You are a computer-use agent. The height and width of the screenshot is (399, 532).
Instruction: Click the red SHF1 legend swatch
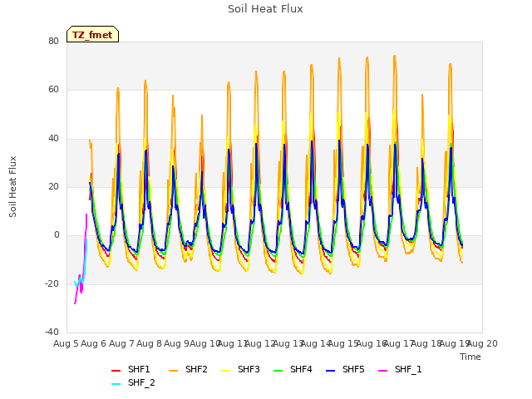pos(116,371)
